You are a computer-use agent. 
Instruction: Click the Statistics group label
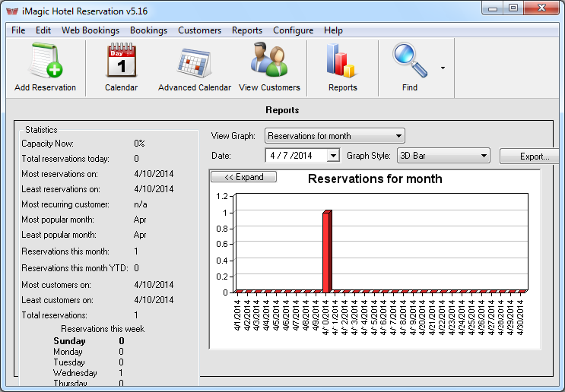tap(41, 130)
